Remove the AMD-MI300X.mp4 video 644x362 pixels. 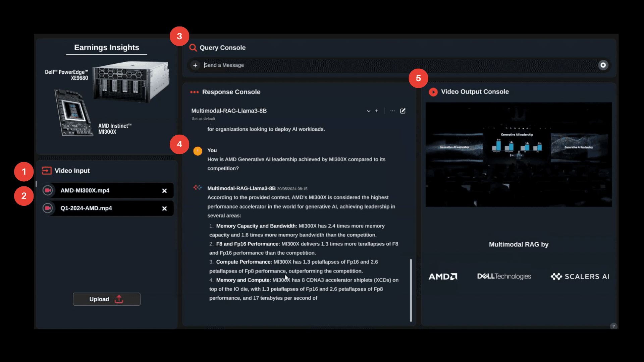tap(164, 191)
